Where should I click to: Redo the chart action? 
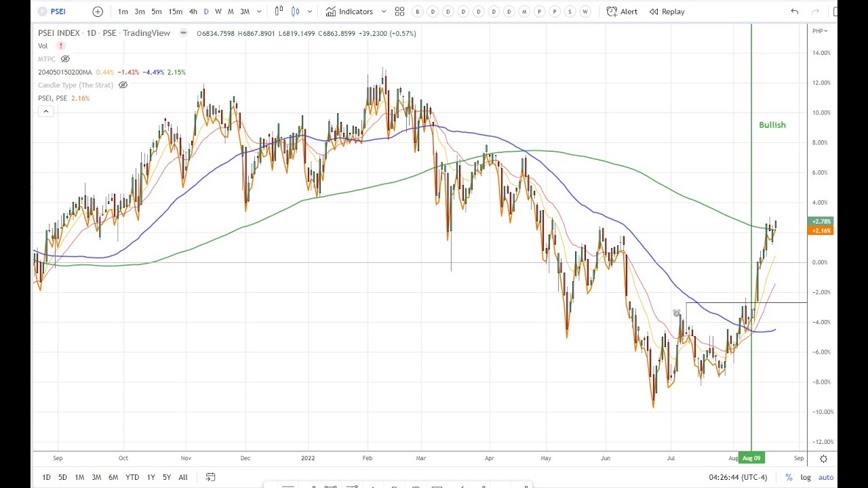click(x=816, y=12)
